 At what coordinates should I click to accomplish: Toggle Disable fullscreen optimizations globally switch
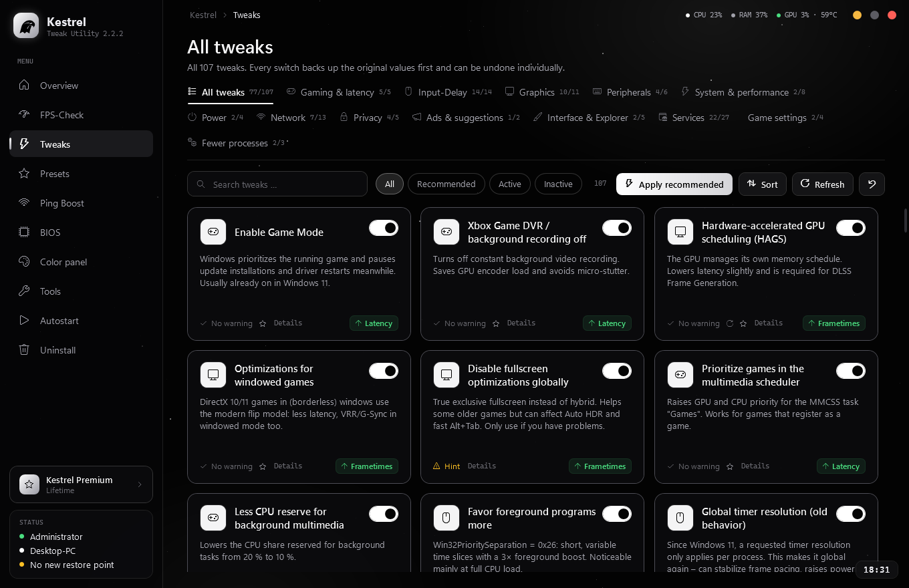coord(617,371)
